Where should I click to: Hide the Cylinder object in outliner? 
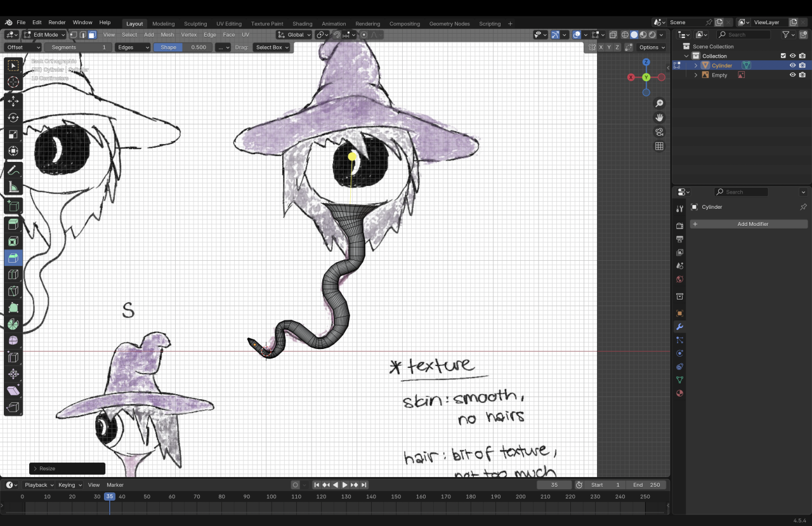792,65
